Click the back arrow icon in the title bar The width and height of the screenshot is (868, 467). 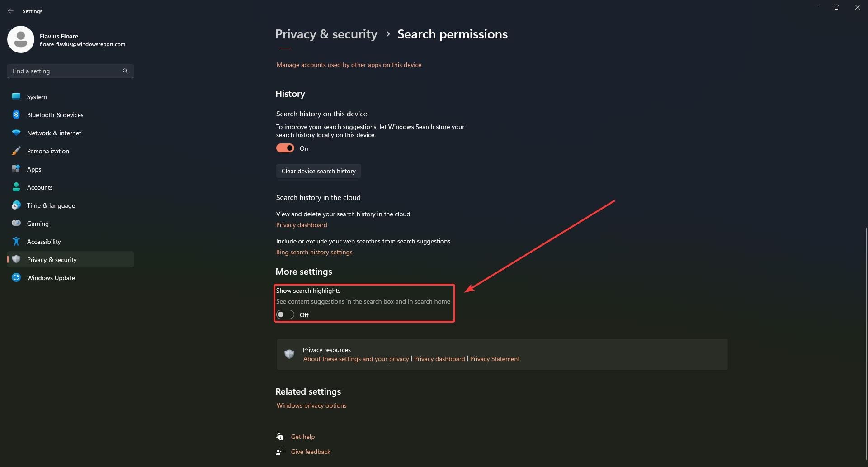point(11,11)
